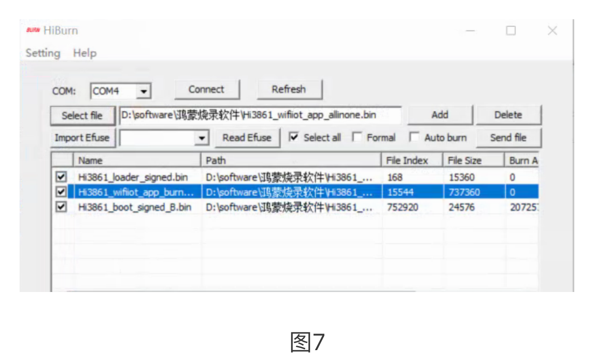594x364 pixels.
Task: Enable the Formal checkbox
Action: (x=357, y=137)
